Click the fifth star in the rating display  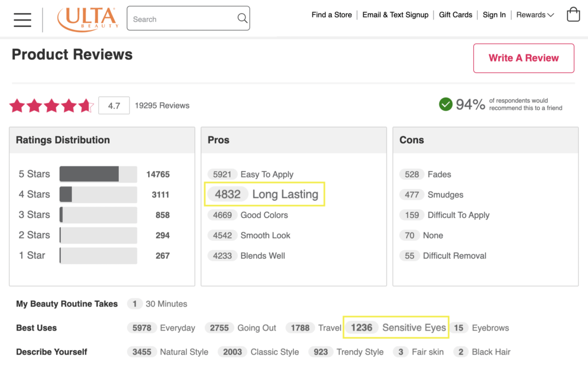coord(84,105)
